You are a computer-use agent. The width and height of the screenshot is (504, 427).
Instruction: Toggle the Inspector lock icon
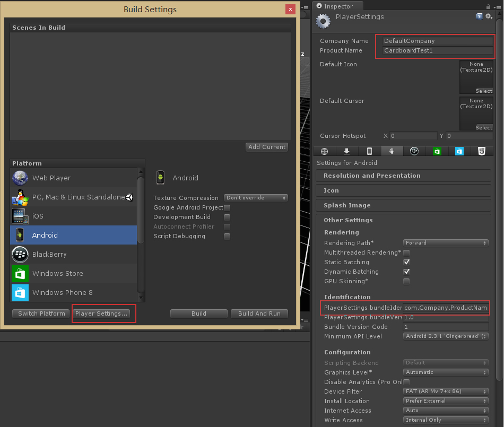click(488, 6)
